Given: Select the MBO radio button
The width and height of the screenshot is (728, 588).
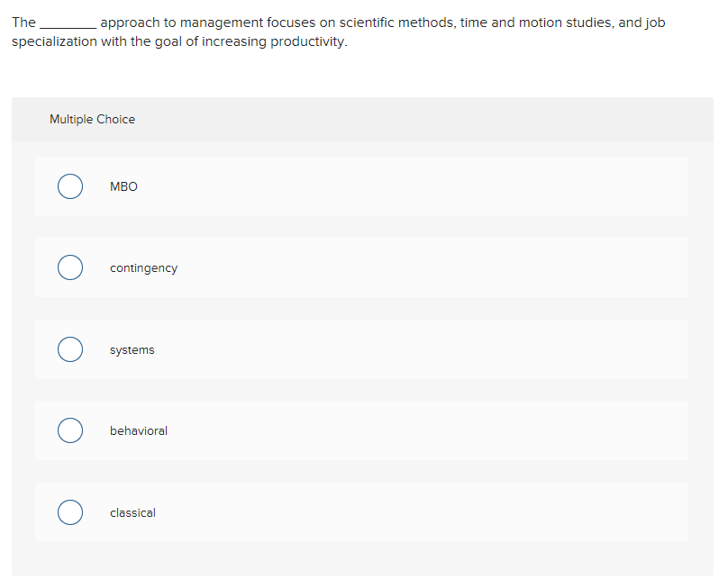Looking at the screenshot, I should [x=70, y=186].
